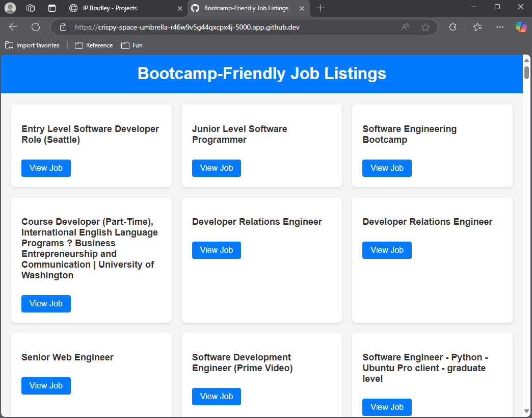532x418 pixels.
Task: Open the Favorites list icon
Action: [477, 27]
